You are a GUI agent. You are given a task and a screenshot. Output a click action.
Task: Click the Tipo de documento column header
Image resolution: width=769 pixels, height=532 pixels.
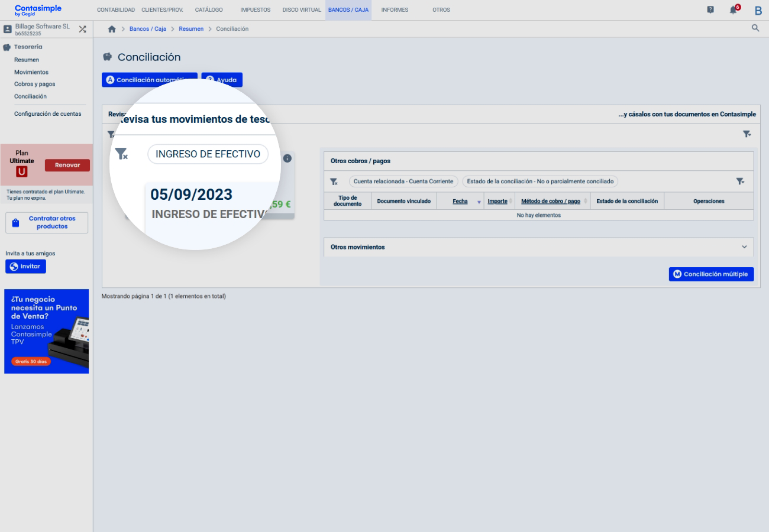pos(347,201)
